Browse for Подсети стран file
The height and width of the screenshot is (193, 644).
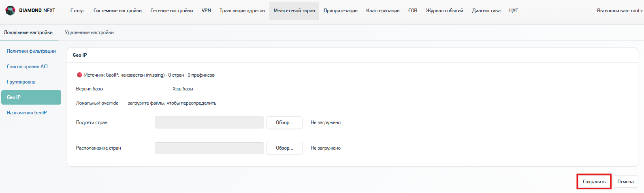[284, 122]
